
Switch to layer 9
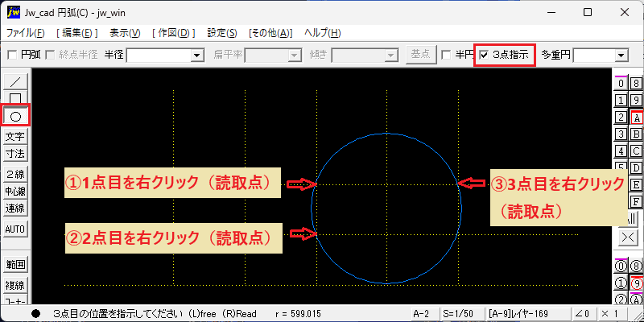tap(636, 100)
